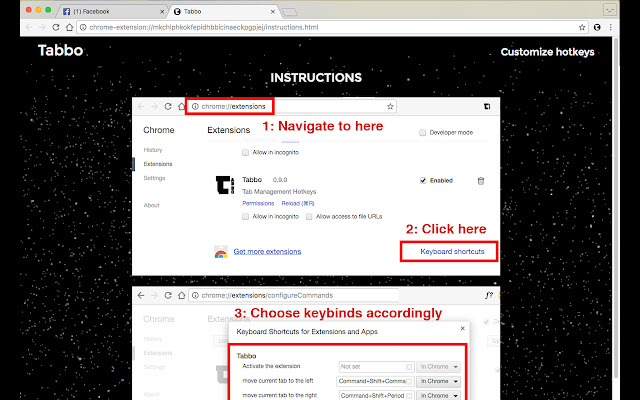Reload the instructions.html page

tap(56, 27)
